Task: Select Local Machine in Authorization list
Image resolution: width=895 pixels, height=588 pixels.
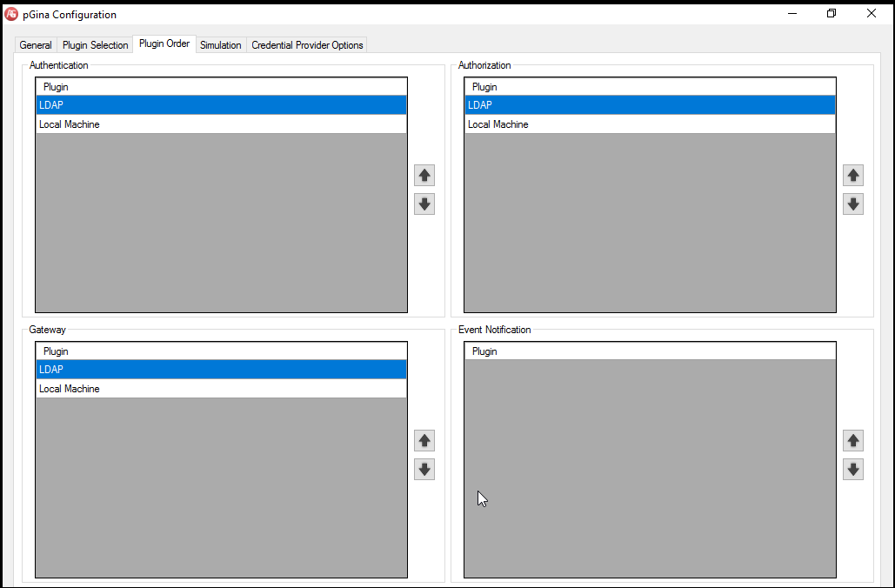Action: [650, 124]
